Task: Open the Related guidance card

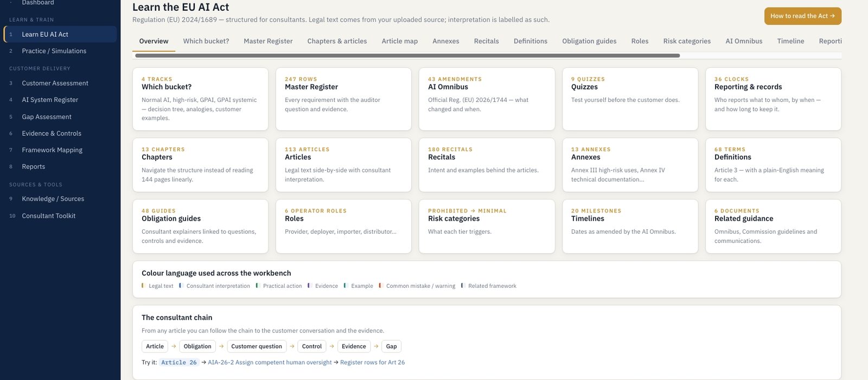Action: pos(773,226)
